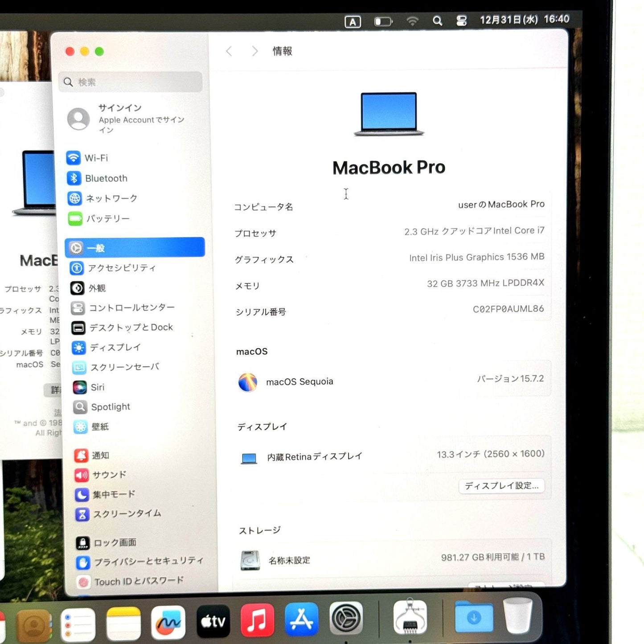Click the MacBook Pro laptop image
This screenshot has height=644, width=644.
(389, 114)
